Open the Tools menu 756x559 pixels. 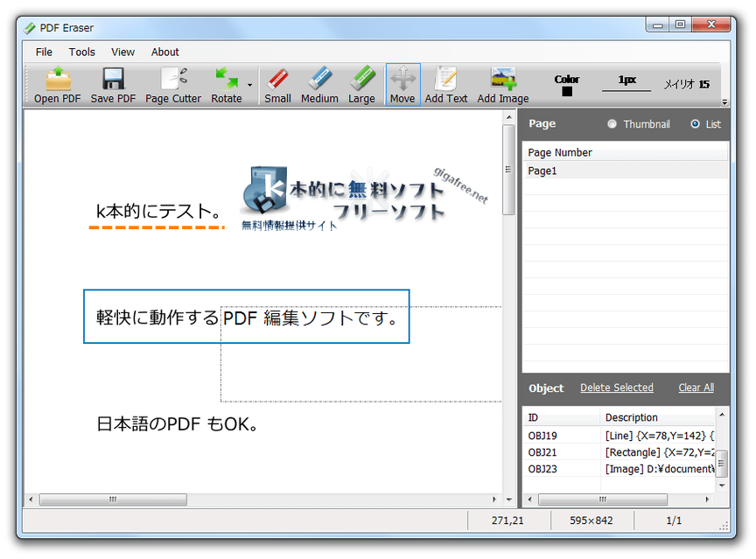(82, 52)
